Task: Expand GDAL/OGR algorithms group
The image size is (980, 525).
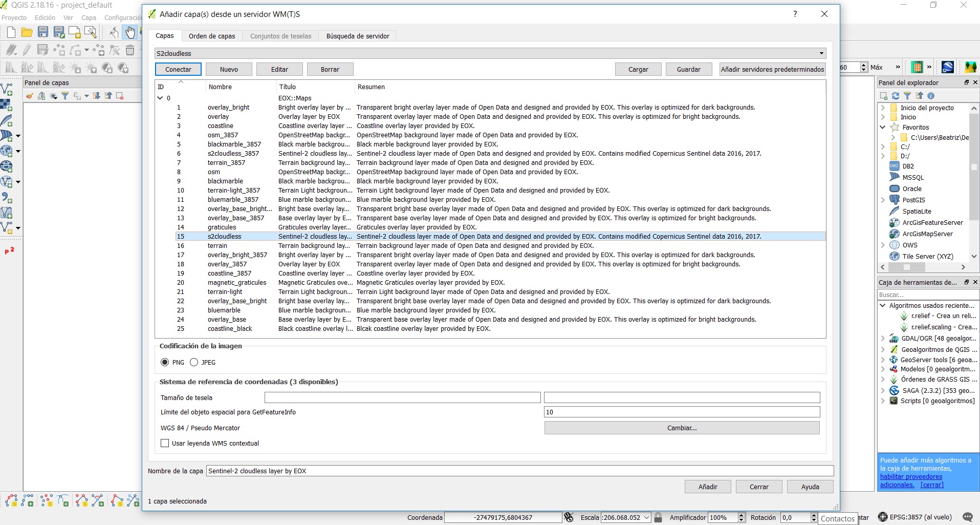Action: (x=883, y=338)
